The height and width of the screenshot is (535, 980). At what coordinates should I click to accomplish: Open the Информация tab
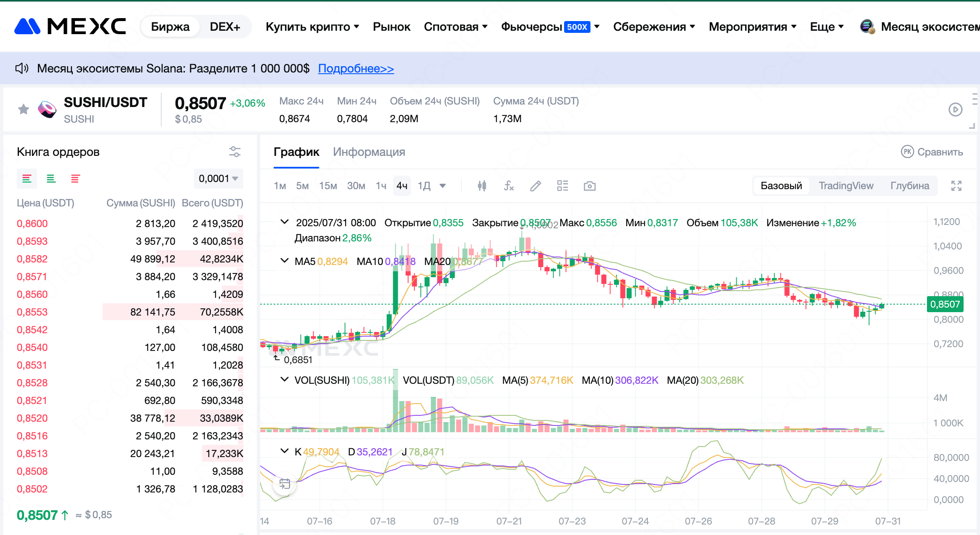[369, 152]
